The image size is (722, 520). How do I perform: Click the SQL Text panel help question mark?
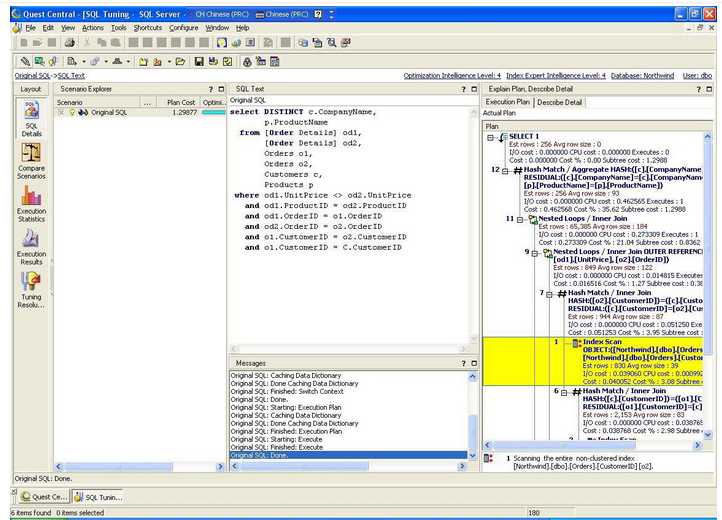(464, 89)
